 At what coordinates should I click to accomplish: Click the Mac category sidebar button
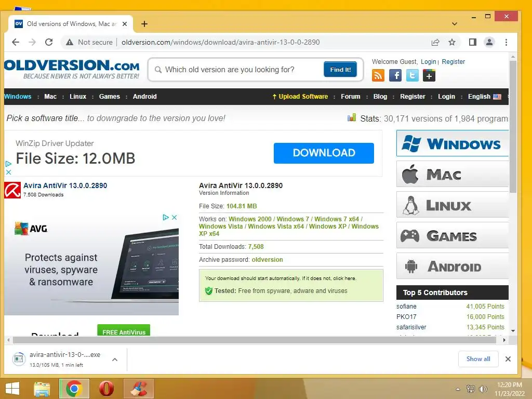point(453,174)
